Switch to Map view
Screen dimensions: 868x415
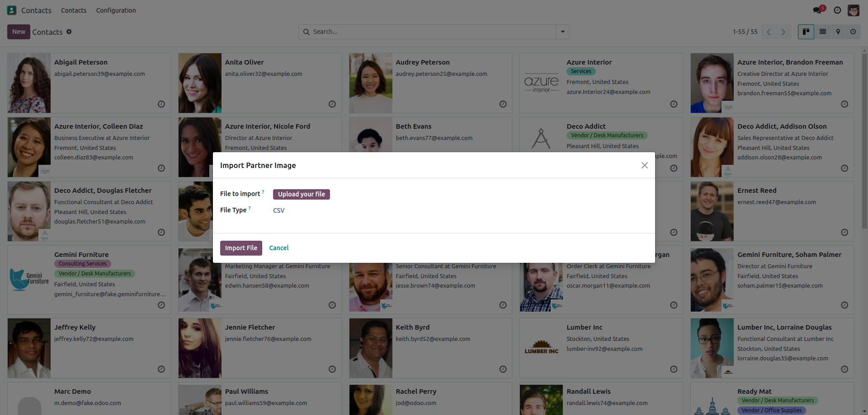pos(838,32)
